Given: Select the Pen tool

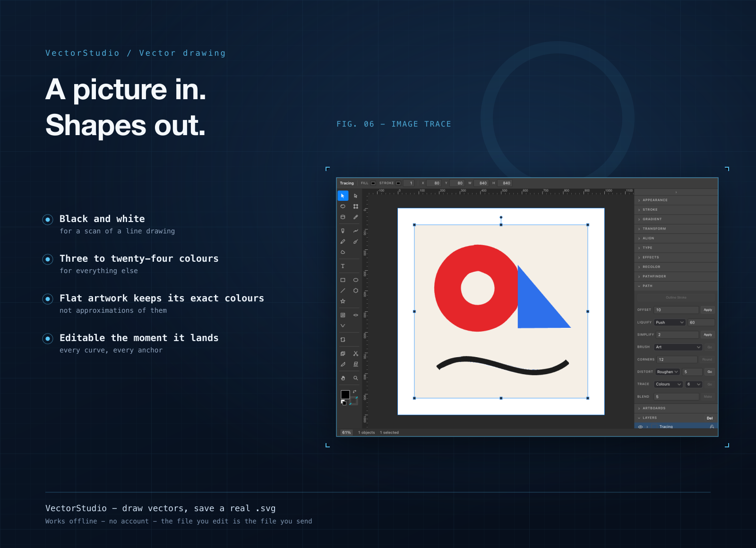Looking at the screenshot, I should pyautogui.click(x=343, y=231).
